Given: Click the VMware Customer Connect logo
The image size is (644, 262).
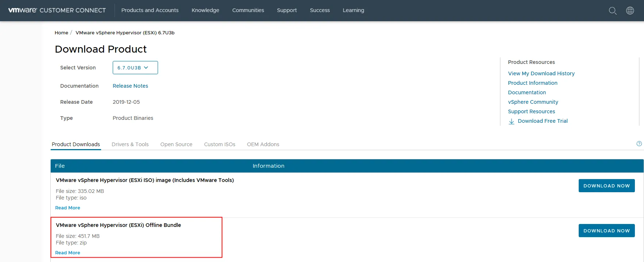Looking at the screenshot, I should pyautogui.click(x=57, y=10).
